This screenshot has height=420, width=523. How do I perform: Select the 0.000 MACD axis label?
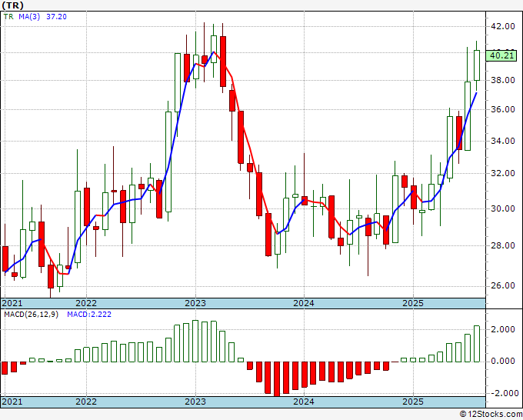(503, 362)
